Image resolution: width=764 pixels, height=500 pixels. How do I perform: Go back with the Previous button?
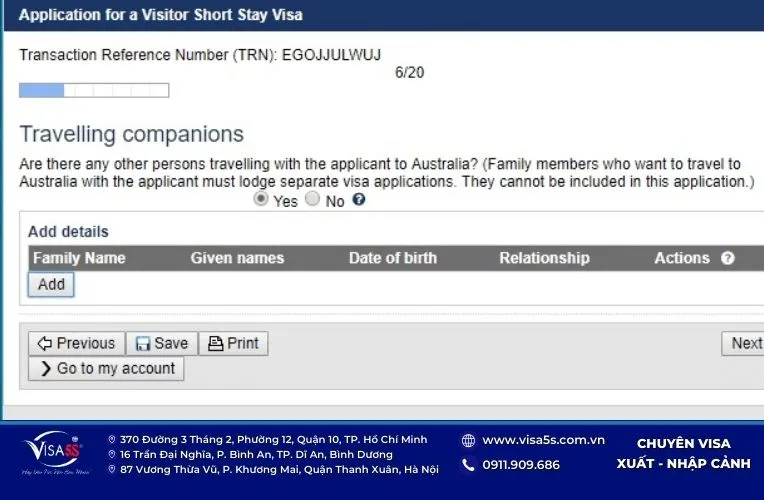(77, 344)
